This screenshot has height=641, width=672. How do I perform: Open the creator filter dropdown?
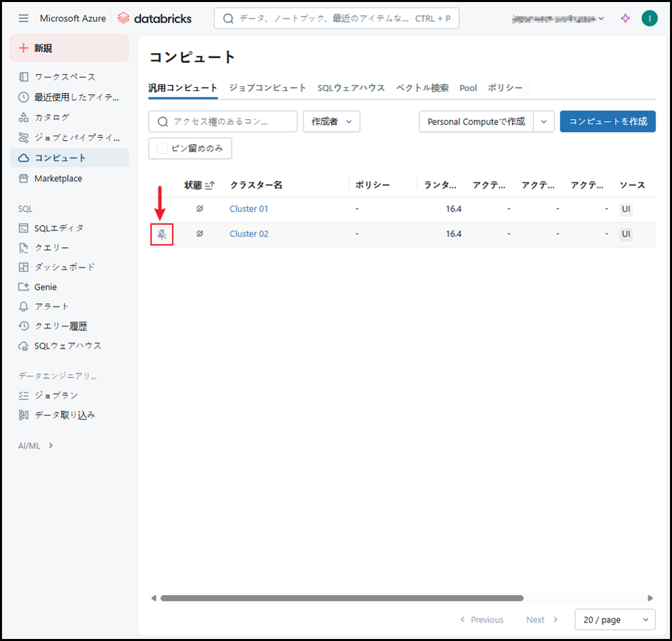(332, 121)
